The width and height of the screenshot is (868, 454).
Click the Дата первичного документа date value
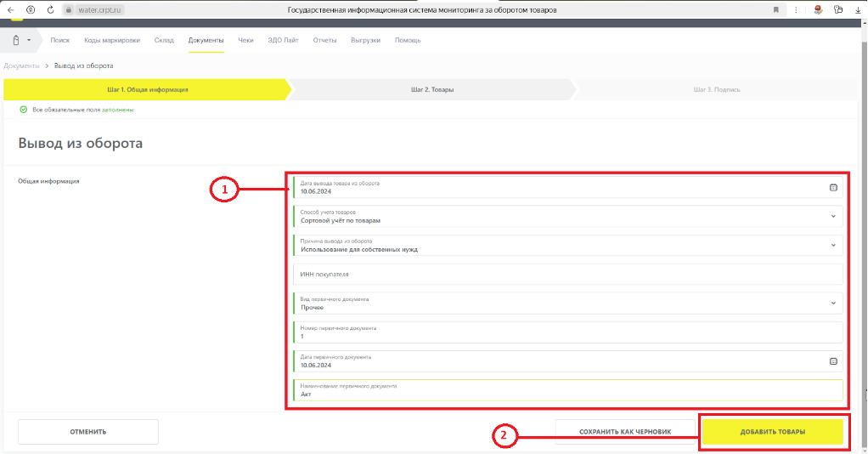click(x=316, y=366)
